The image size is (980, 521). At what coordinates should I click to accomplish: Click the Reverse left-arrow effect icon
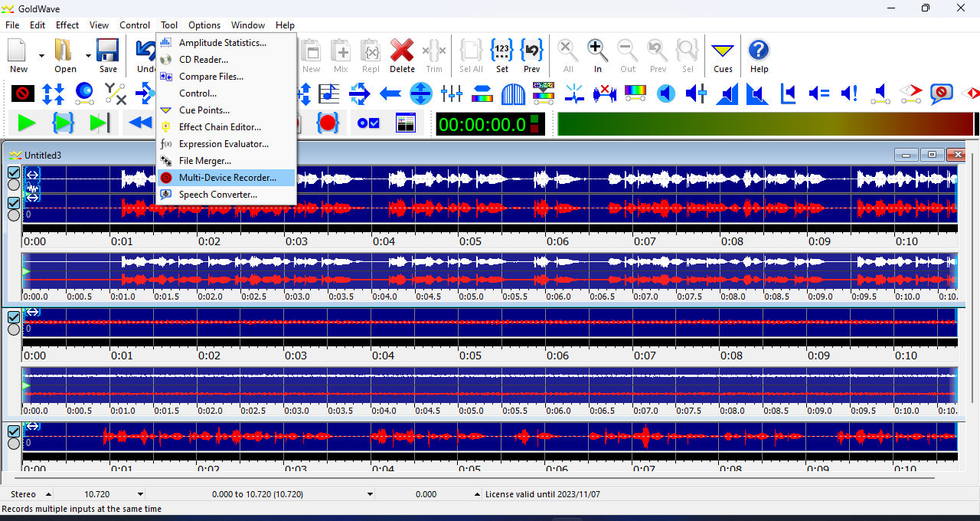pyautogui.click(x=390, y=94)
